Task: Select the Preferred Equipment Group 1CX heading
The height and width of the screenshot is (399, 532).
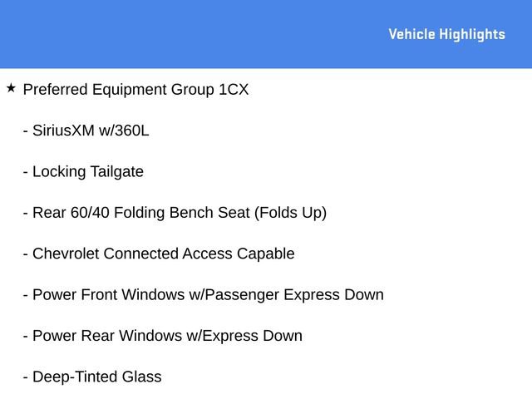Action: coord(135,90)
